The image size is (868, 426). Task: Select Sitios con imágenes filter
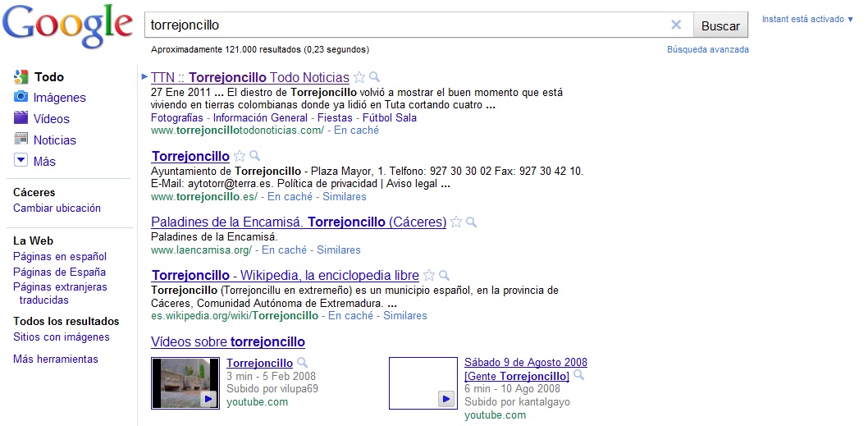[62, 337]
